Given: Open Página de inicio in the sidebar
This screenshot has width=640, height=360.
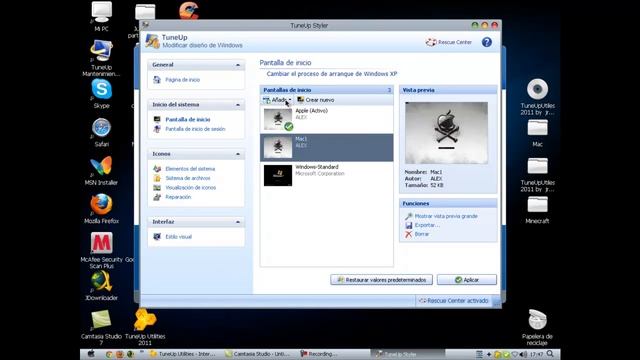Looking at the screenshot, I should 182,80.
